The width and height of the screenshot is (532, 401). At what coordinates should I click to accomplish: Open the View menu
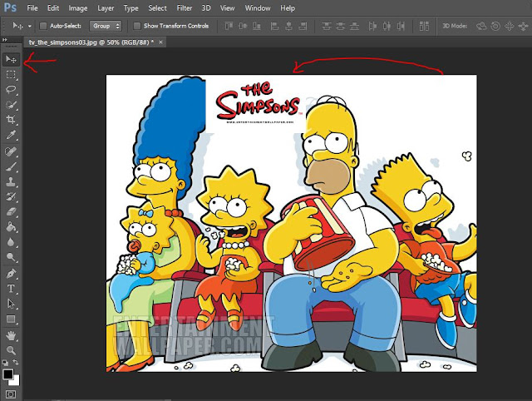tap(227, 7)
